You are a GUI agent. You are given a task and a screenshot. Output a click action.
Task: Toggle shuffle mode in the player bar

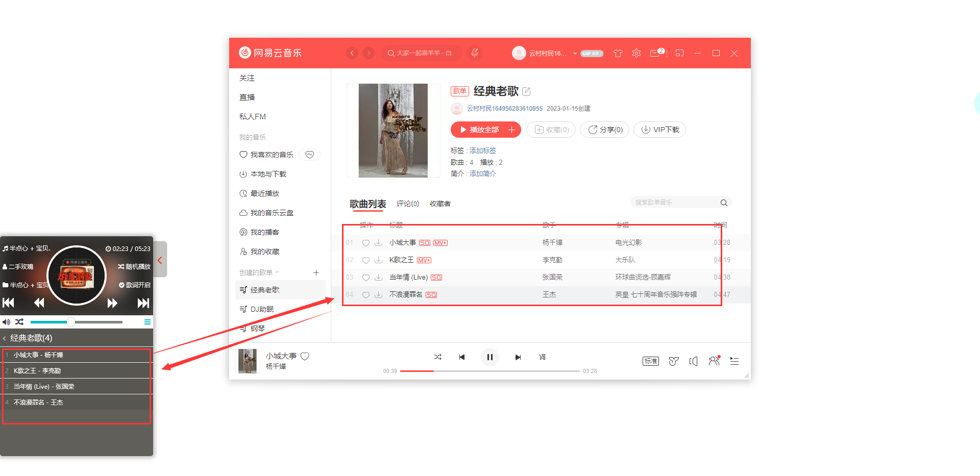438,357
